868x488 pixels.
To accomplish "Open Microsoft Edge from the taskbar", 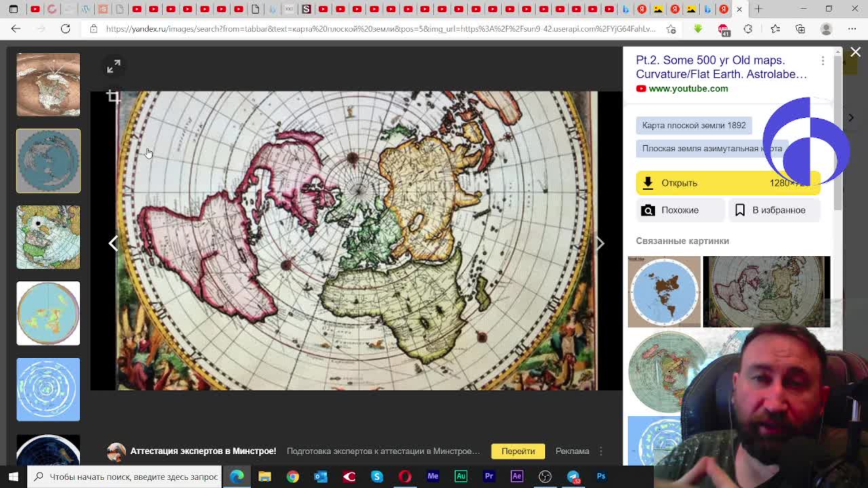I will tap(237, 476).
